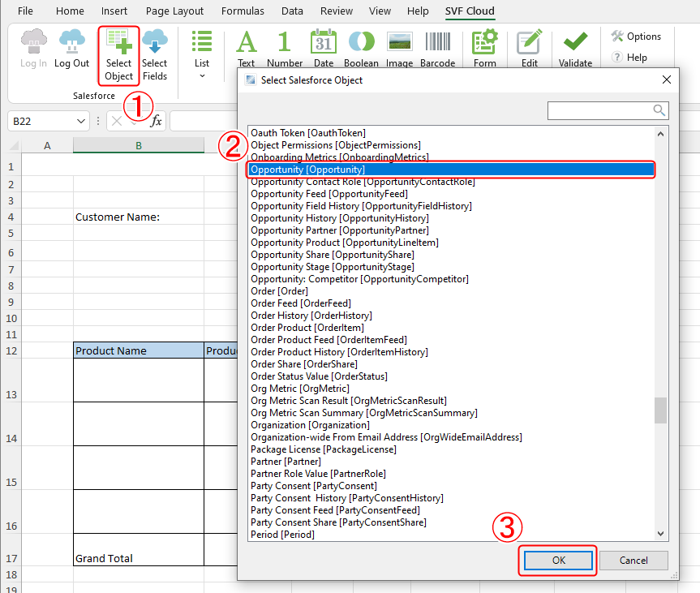Click the Name Box showing B22
The width and height of the screenshot is (700, 593).
[41, 121]
